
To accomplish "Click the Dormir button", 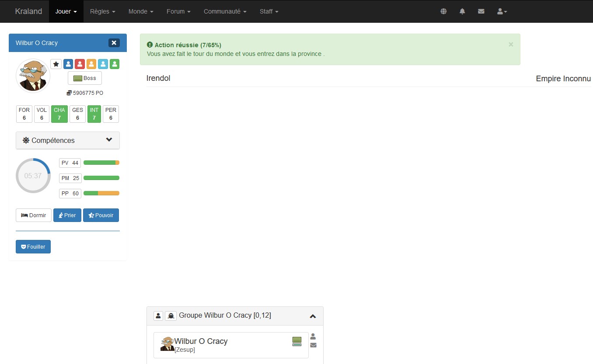I will tap(34, 215).
